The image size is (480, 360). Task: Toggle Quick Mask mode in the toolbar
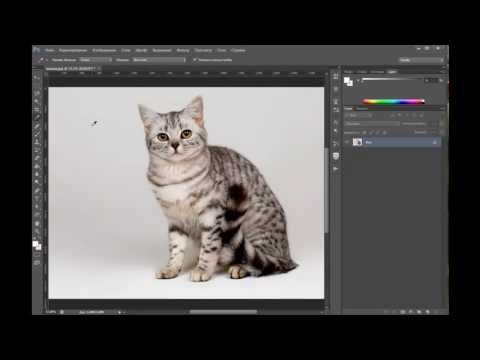(x=37, y=255)
